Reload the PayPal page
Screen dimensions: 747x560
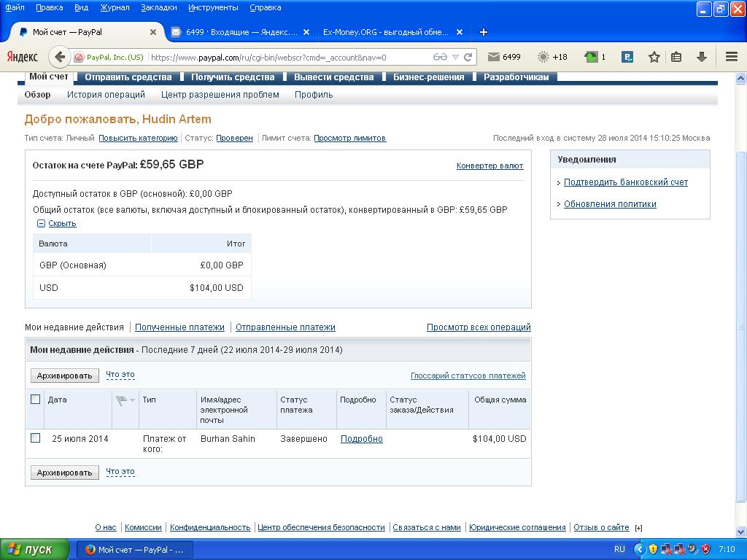[468, 57]
